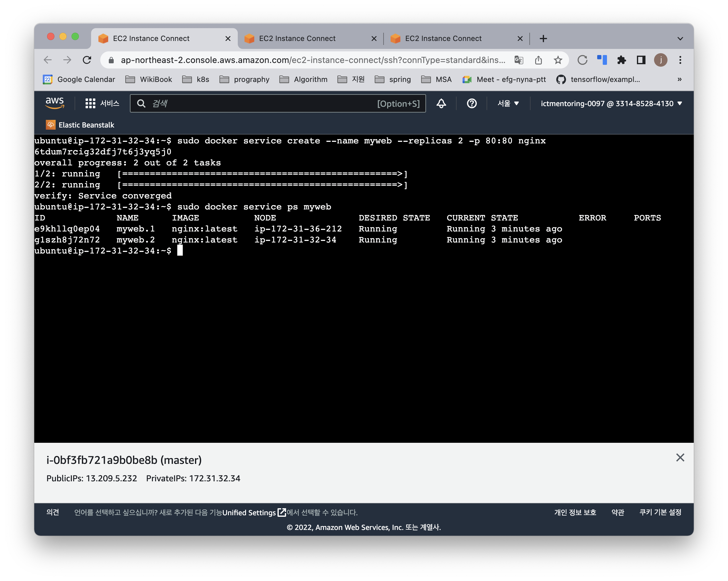This screenshot has height=581, width=728.
Task: Click the AWS search input field
Action: point(263,103)
